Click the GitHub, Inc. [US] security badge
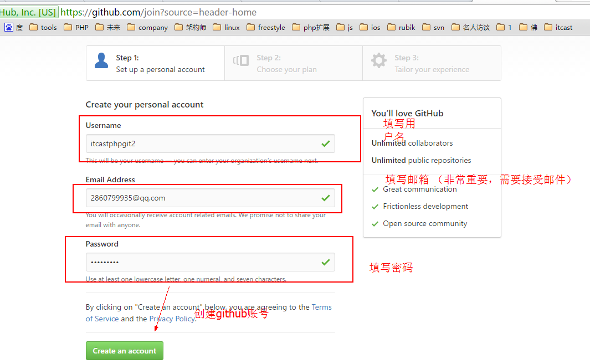Screen dimensions: 590x364 (28, 12)
